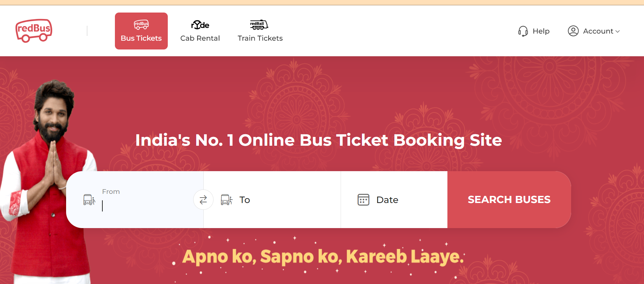Focus the To destination field
644x284 pixels.
point(272,200)
